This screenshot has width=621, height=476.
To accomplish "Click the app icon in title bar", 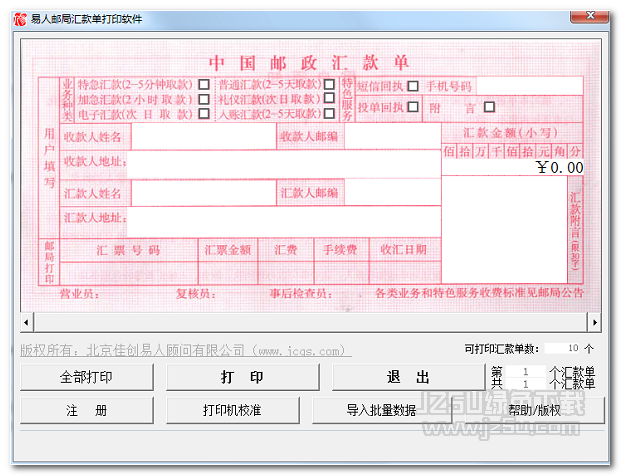I will point(20,19).
